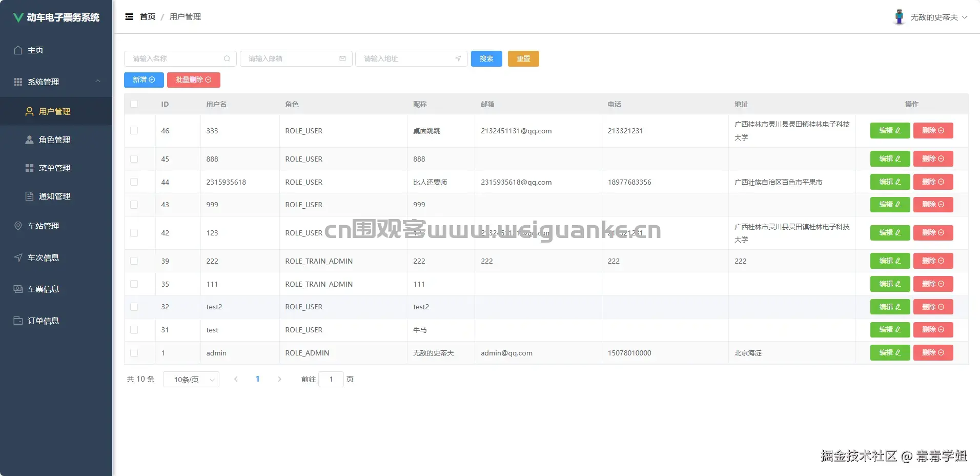Open 角色管理 in the sidebar

pyautogui.click(x=56, y=140)
